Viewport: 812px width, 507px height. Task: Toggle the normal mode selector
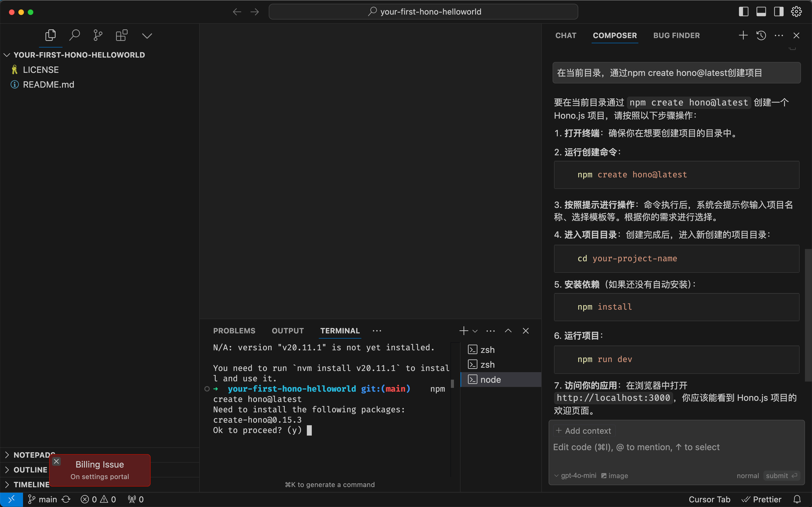click(748, 476)
